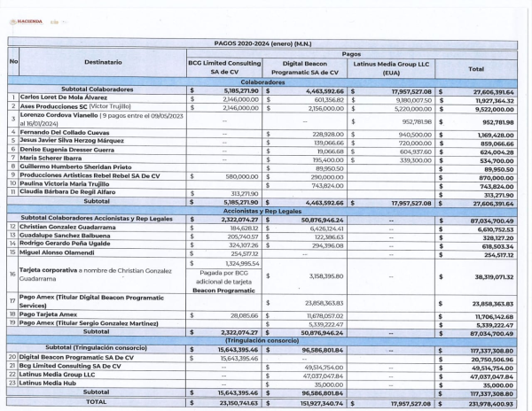This screenshot has width=532, height=411.
Task: Click the Hacienda logo in the header
Action: pyautogui.click(x=26, y=21)
